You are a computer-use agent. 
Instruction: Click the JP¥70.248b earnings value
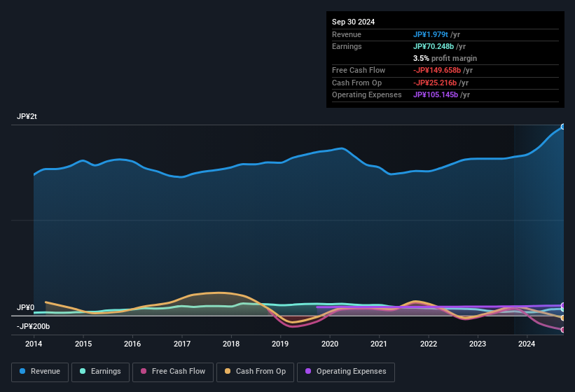point(434,46)
